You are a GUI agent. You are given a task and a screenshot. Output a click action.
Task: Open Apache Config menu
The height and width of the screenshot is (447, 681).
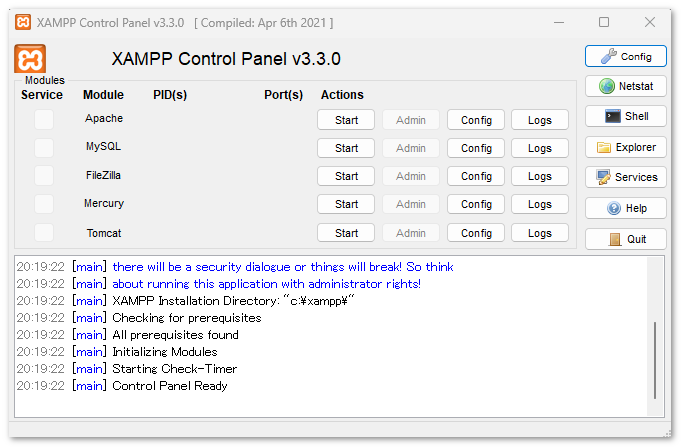point(476,120)
